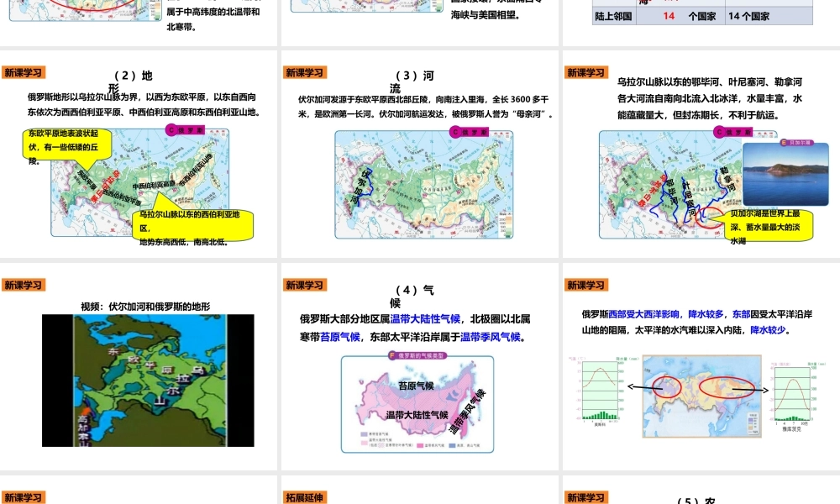The image size is (840, 504).
Task: Open the slide about 鄂毕河、叶尼塞河、勒拿河
Action: pos(701,154)
